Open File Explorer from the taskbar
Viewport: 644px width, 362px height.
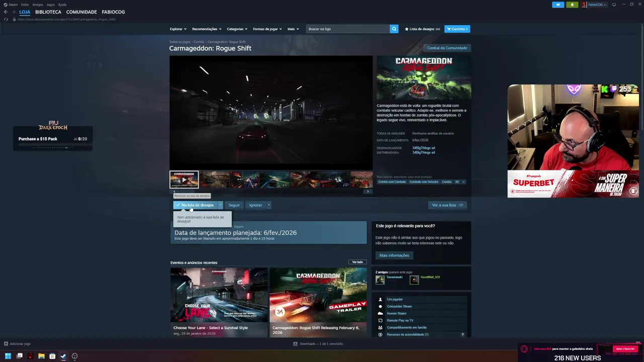point(41,356)
